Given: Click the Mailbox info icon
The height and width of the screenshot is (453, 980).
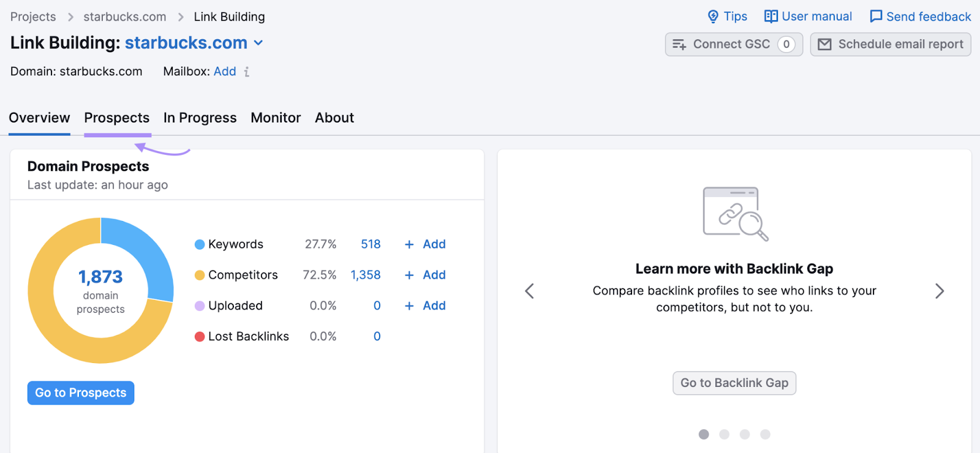Looking at the screenshot, I should click(247, 72).
